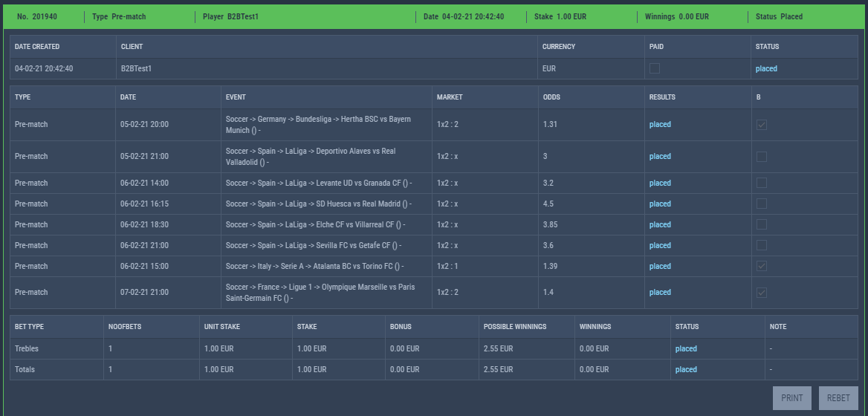The width and height of the screenshot is (868, 416).
Task: Click the ODDS column header
Action: coord(551,97)
